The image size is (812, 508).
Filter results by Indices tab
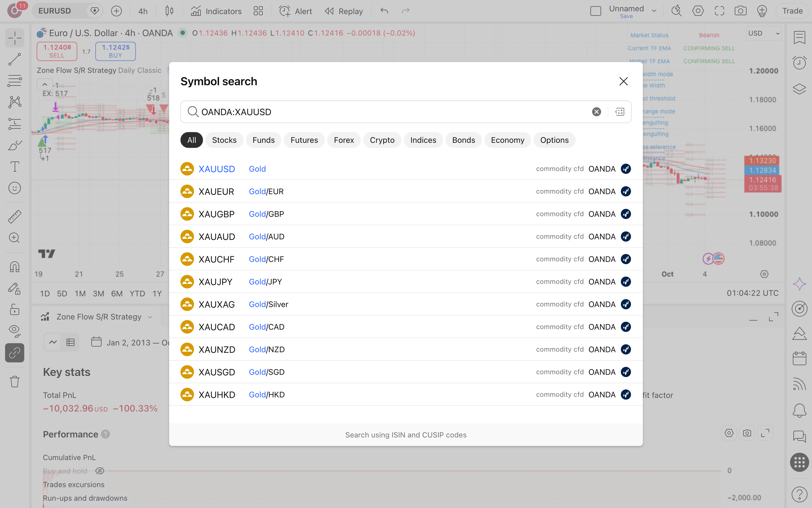click(423, 140)
